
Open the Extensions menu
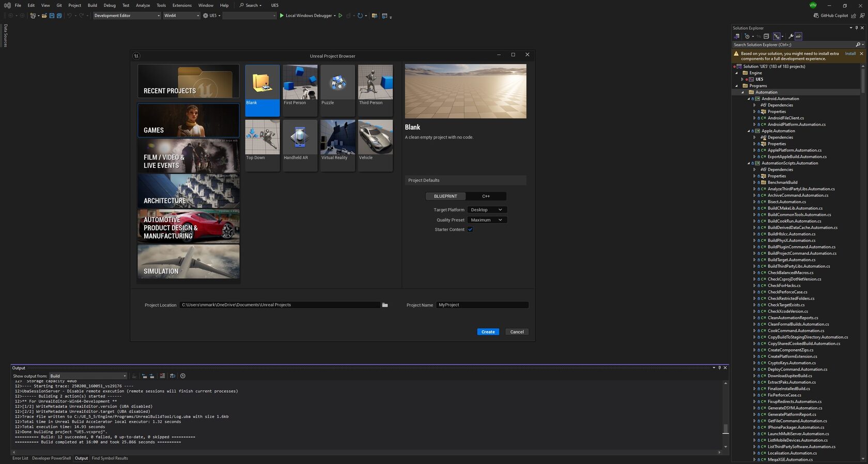(x=182, y=5)
